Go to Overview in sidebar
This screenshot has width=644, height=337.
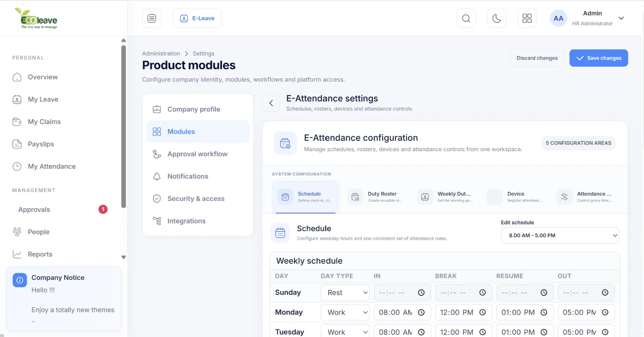[43, 77]
